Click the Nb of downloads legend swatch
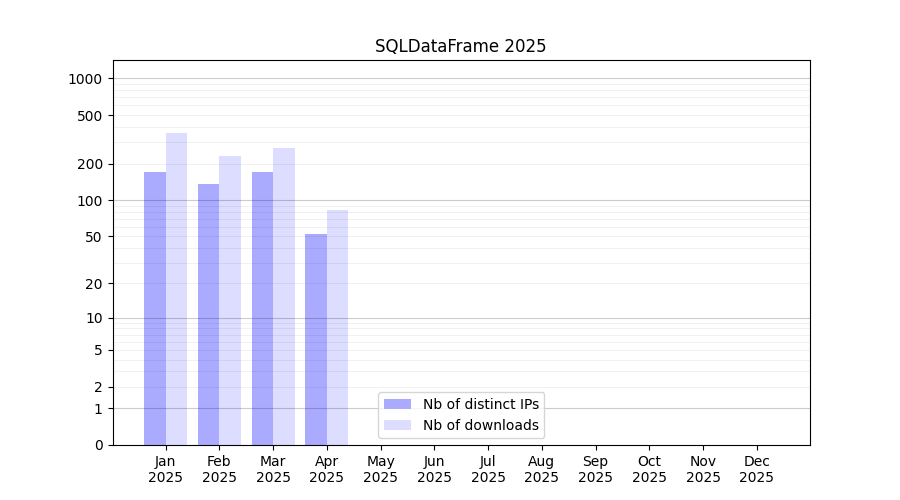 point(397,425)
